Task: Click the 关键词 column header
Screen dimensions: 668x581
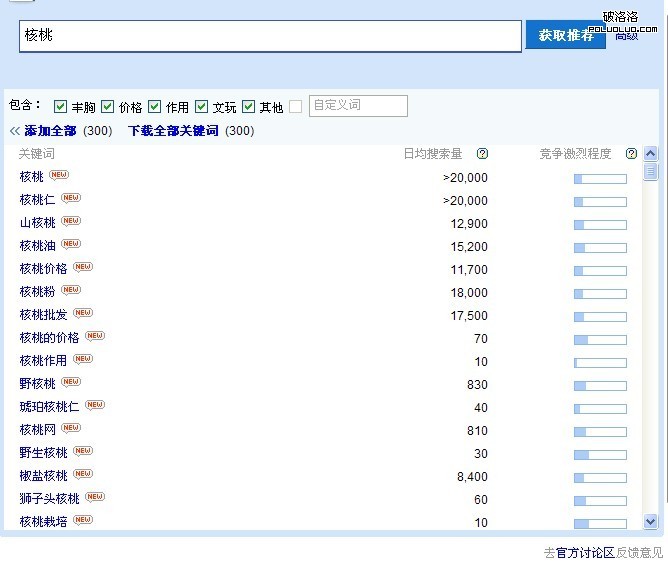Action: coord(37,154)
